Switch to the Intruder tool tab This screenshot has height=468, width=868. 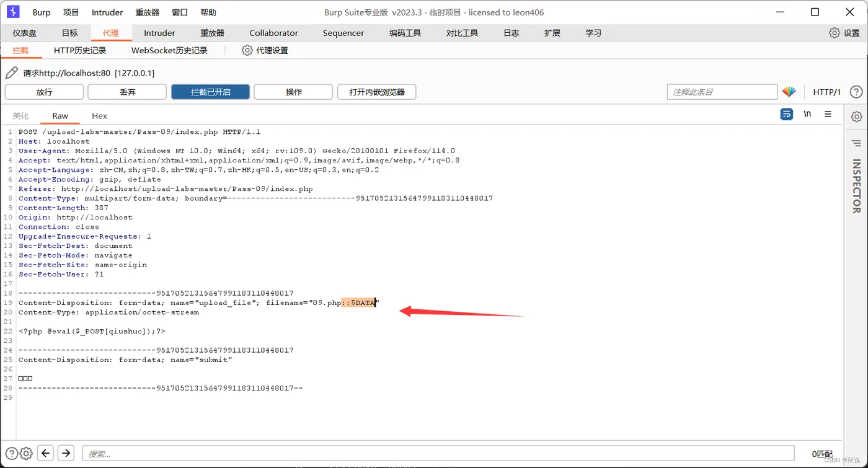[159, 33]
